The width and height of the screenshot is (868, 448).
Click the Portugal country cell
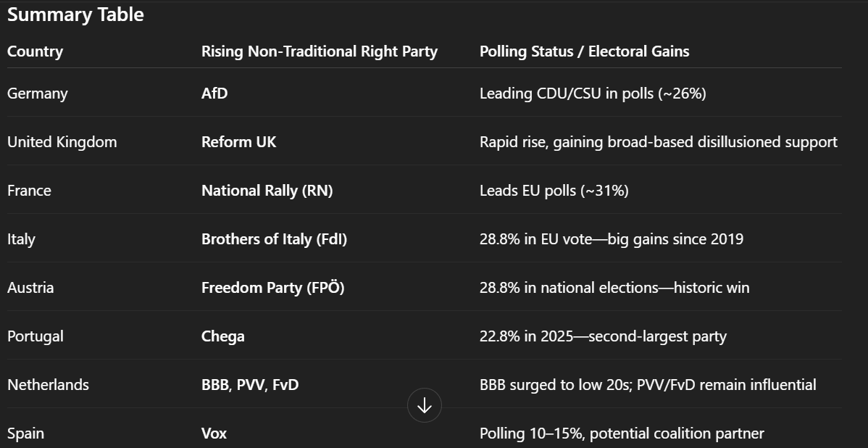click(x=36, y=336)
